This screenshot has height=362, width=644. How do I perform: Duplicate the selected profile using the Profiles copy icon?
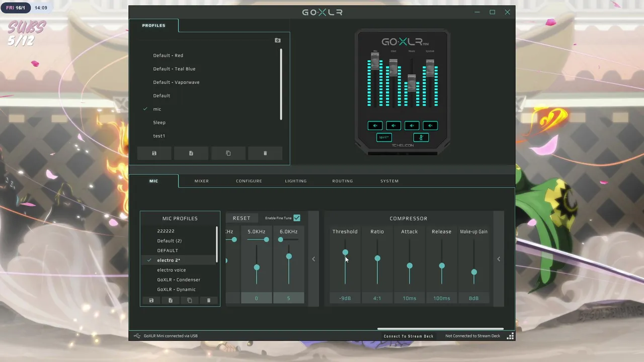228,153
